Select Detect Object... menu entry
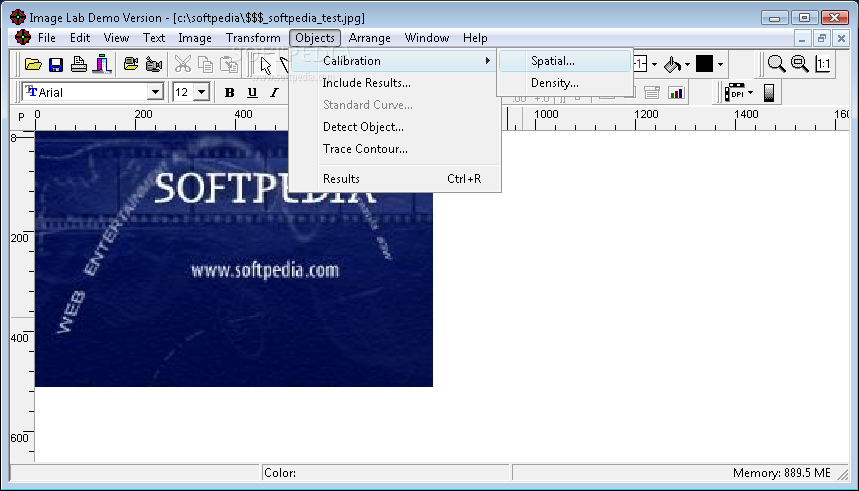The image size is (859, 491). [x=394, y=127]
